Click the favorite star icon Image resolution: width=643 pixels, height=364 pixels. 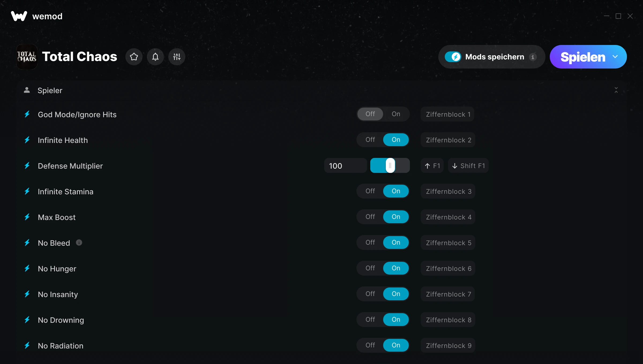coord(134,57)
